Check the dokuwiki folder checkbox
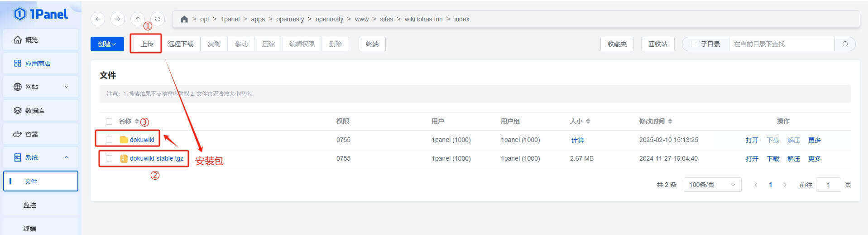Image resolution: width=868 pixels, height=235 pixels. pyautogui.click(x=109, y=140)
